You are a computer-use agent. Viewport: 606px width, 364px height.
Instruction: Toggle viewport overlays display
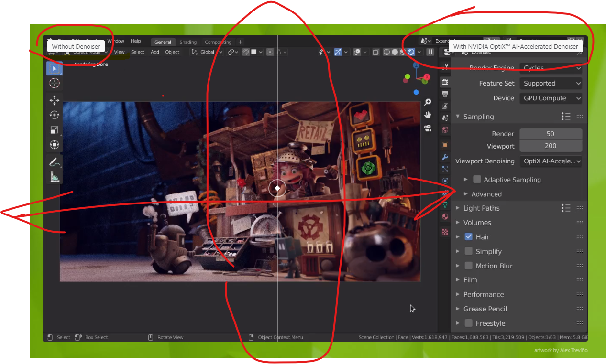357,52
